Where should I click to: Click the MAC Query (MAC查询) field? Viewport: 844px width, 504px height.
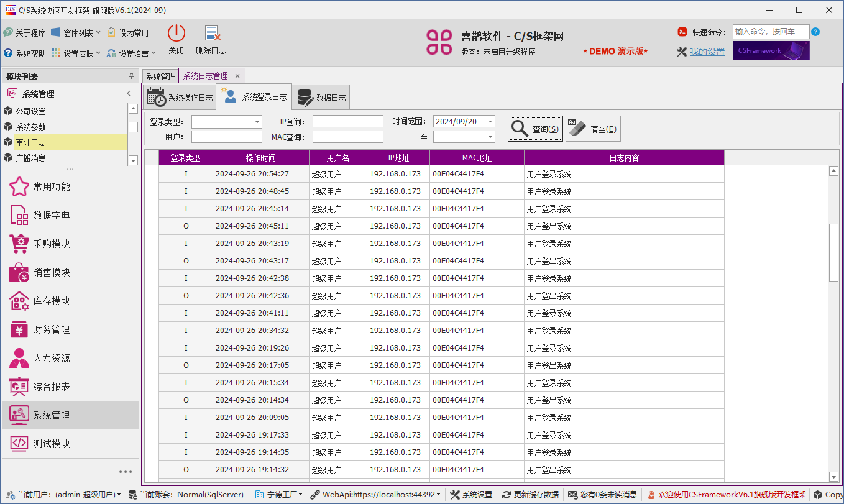[x=348, y=137]
